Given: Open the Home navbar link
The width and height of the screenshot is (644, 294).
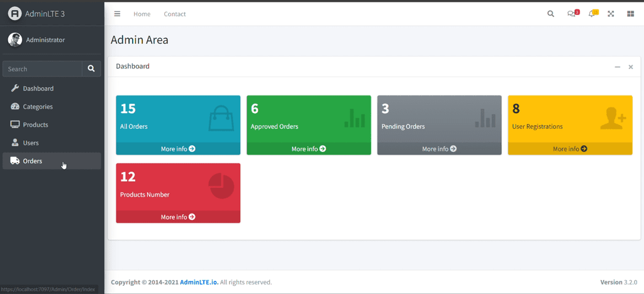Looking at the screenshot, I should pos(142,14).
